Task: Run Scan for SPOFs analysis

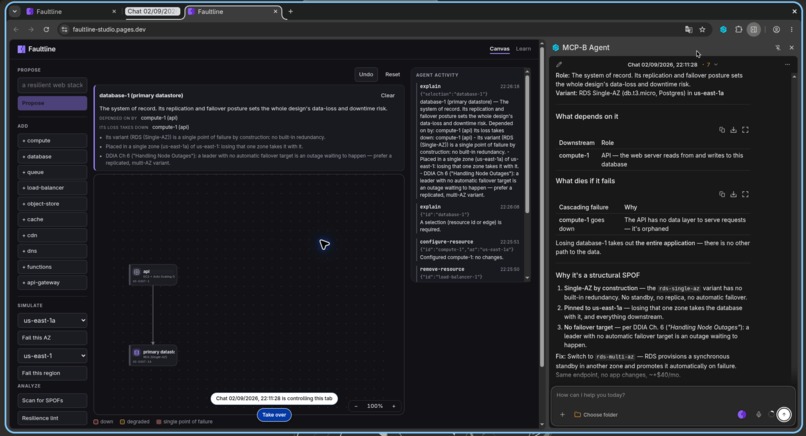Action: click(52, 400)
